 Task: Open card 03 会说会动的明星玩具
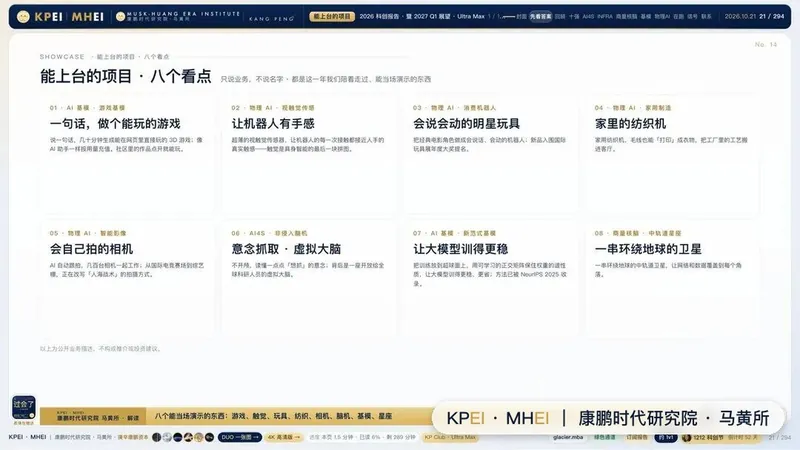[491, 156]
